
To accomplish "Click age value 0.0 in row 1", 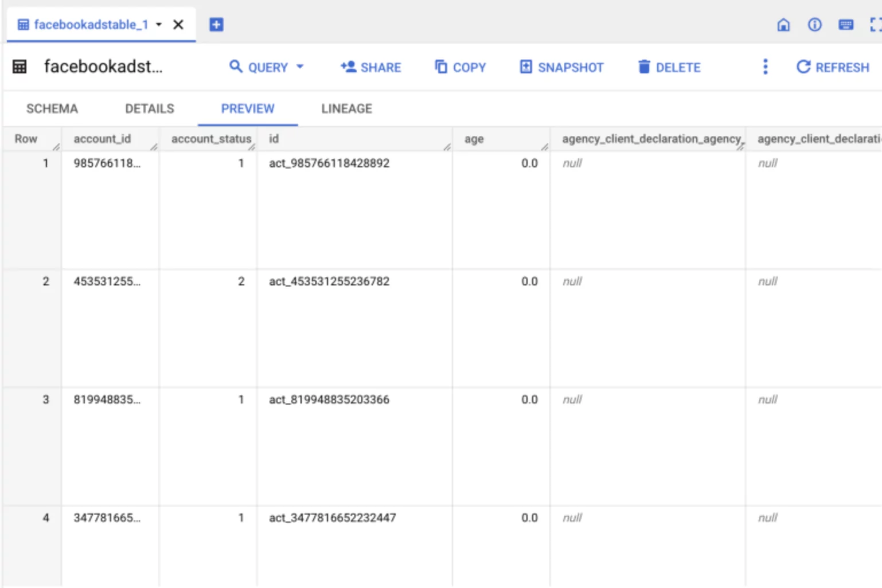I will (529, 163).
